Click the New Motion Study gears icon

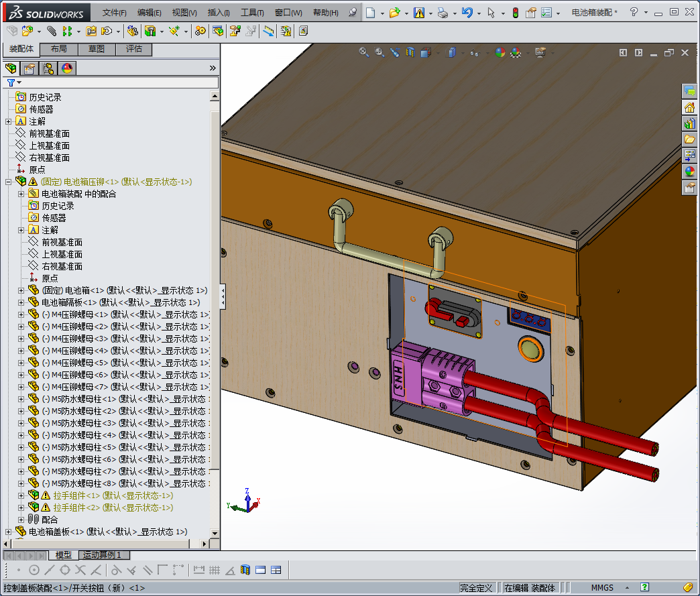200,31
